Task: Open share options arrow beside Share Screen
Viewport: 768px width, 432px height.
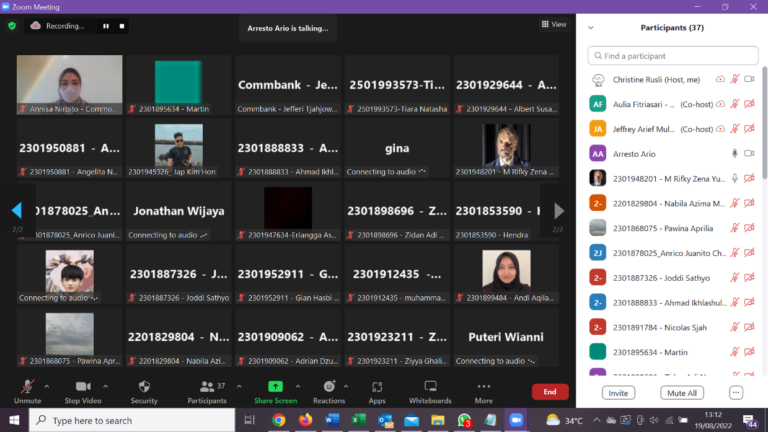Action: (298, 386)
